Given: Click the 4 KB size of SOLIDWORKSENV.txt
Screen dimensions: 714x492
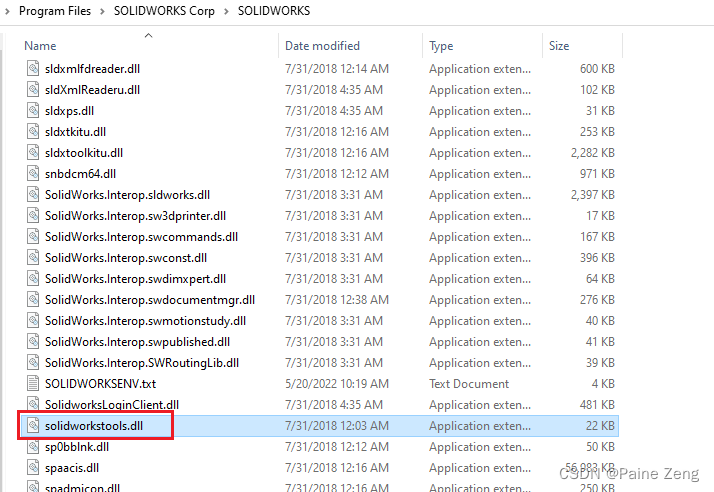Looking at the screenshot, I should [x=603, y=384].
